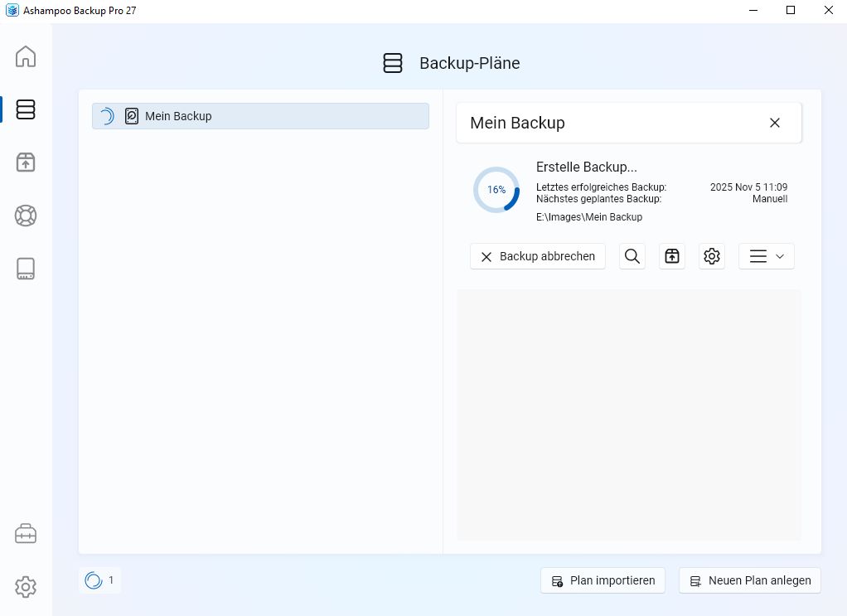The height and width of the screenshot is (616, 847).
Task: Open the Toolbox sidebar icon
Action: point(26,534)
